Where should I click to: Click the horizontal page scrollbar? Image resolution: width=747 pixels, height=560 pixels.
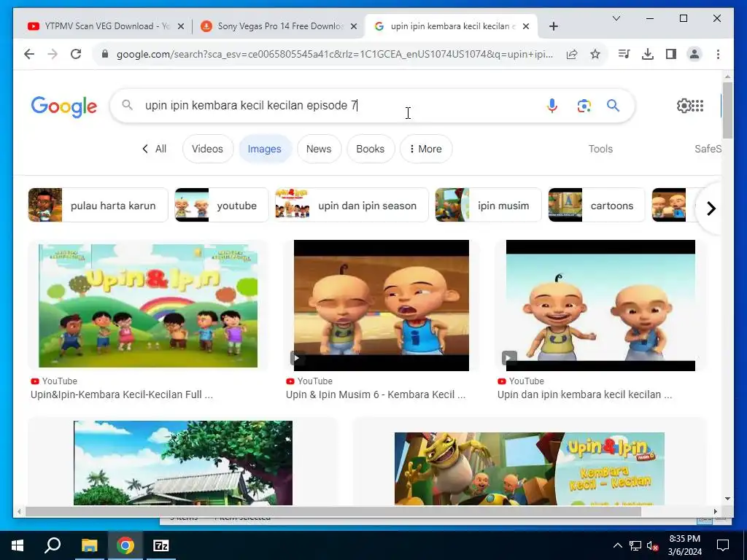333,511
